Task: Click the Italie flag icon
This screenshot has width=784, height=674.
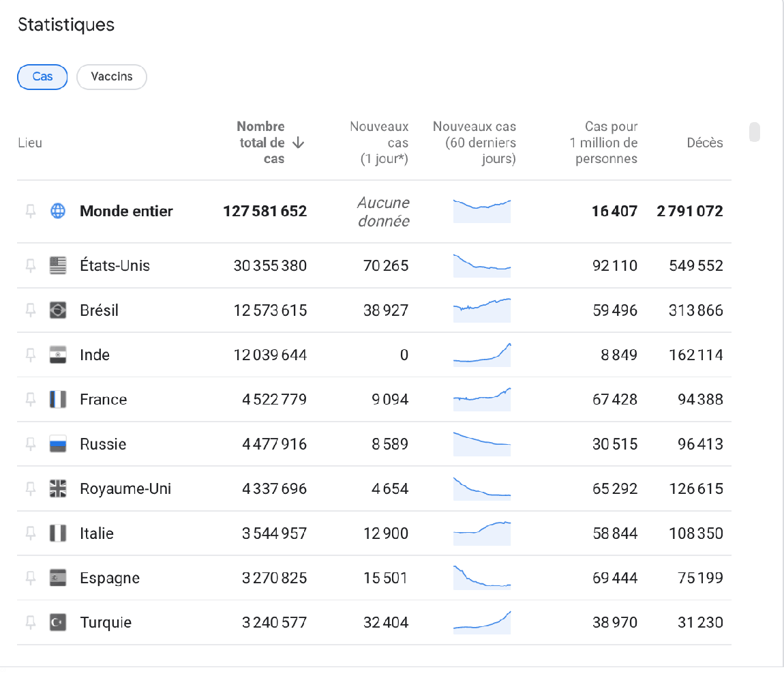Action: point(58,533)
